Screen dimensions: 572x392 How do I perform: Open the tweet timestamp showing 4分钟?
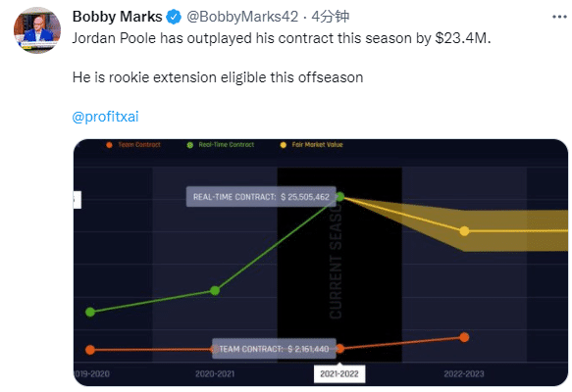(x=331, y=17)
